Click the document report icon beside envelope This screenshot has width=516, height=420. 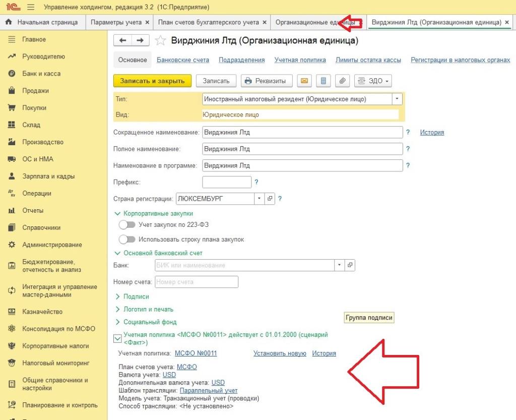(323, 81)
